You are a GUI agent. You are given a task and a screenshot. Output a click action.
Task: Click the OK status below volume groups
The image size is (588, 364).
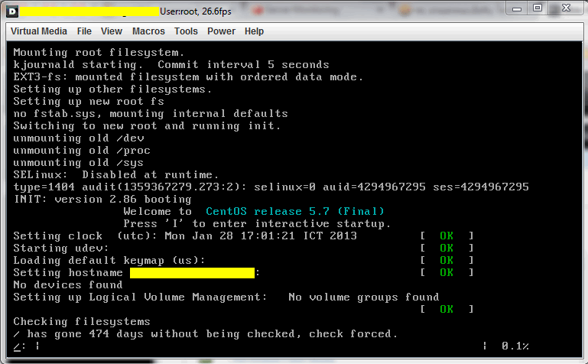[x=447, y=309]
